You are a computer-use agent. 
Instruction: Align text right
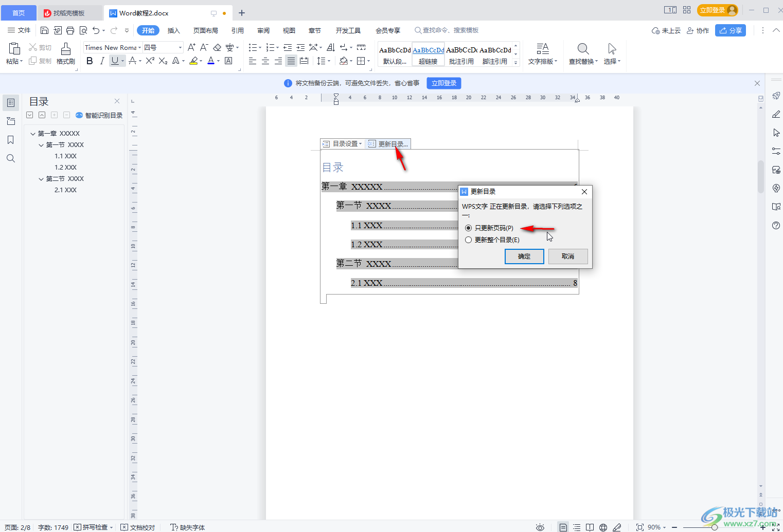[x=278, y=61]
